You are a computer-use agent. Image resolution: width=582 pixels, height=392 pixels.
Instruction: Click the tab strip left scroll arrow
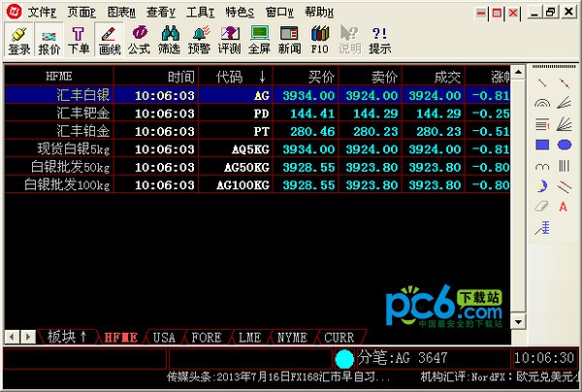tap(13, 337)
